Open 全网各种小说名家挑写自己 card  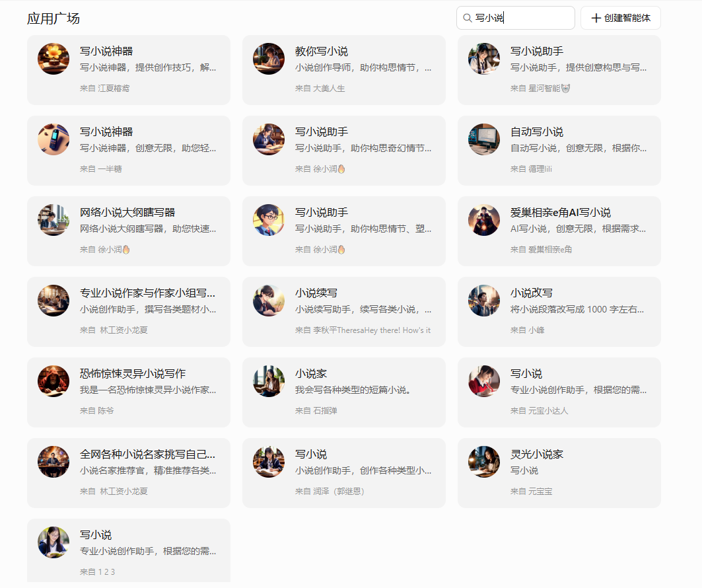click(x=129, y=473)
